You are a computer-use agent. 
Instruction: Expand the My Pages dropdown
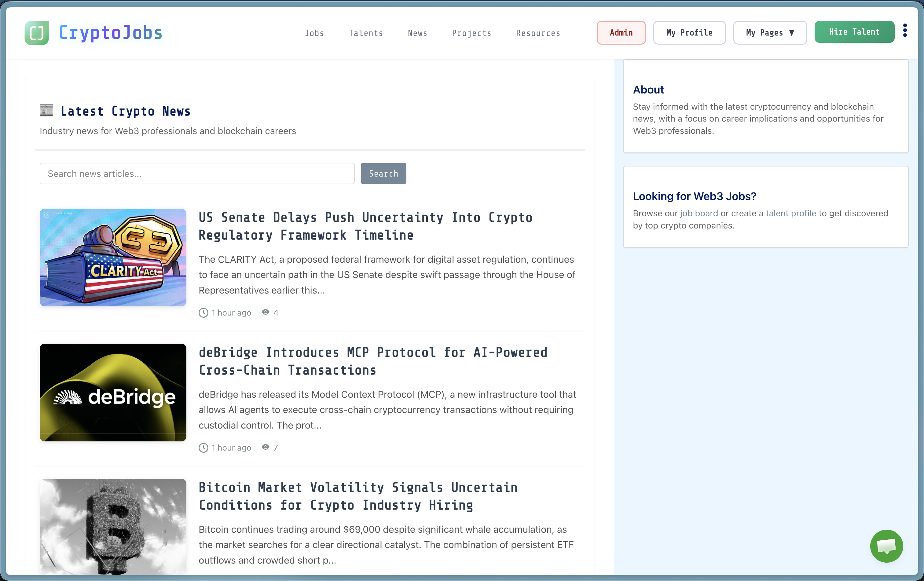(770, 33)
